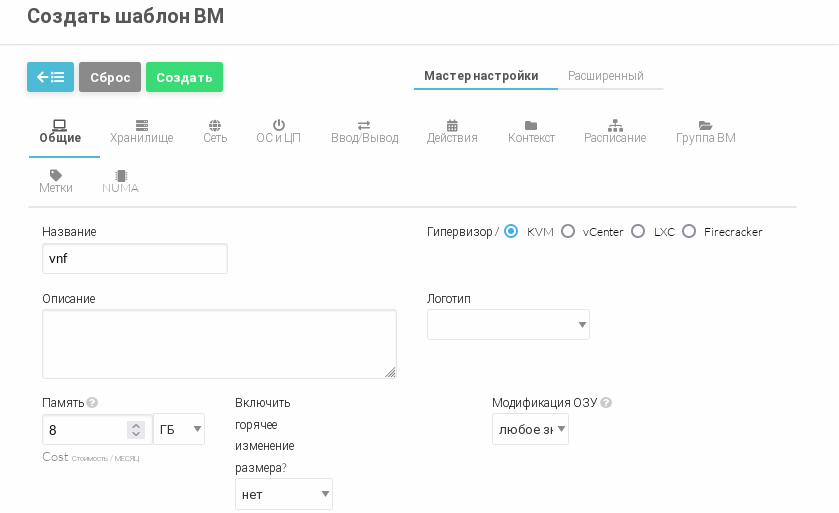Open the Метки tag icon
Viewport: 839px width, 513px height.
pos(56,175)
